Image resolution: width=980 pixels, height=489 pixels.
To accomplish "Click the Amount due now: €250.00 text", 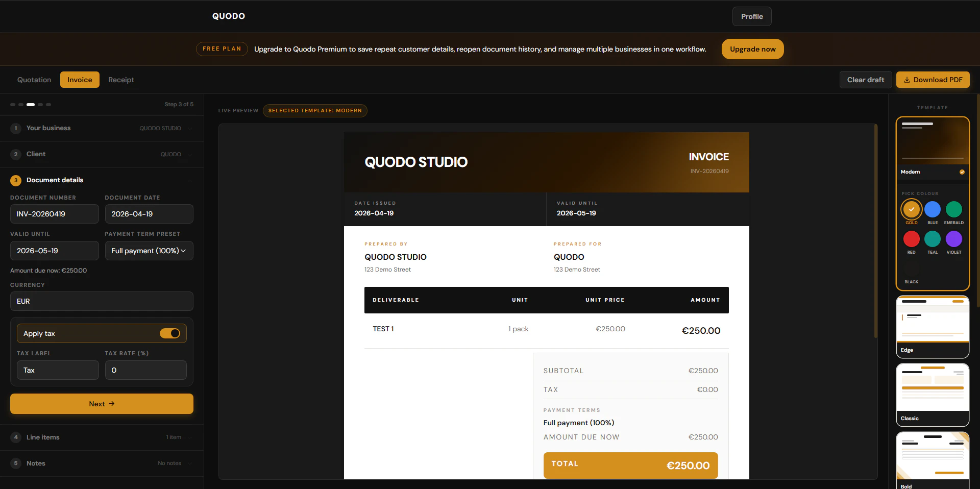I will (x=48, y=271).
